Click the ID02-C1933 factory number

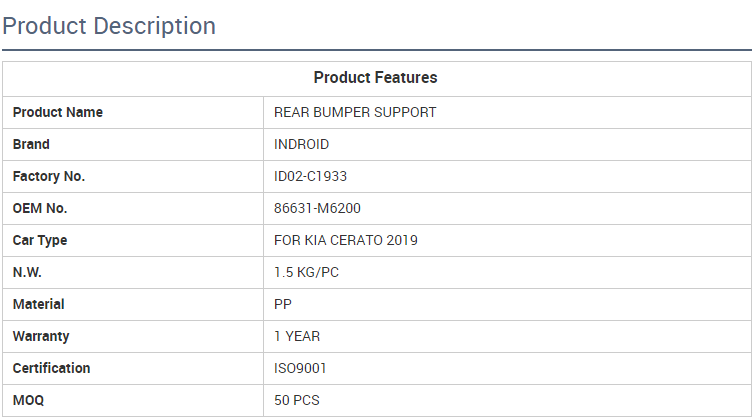[x=310, y=176]
